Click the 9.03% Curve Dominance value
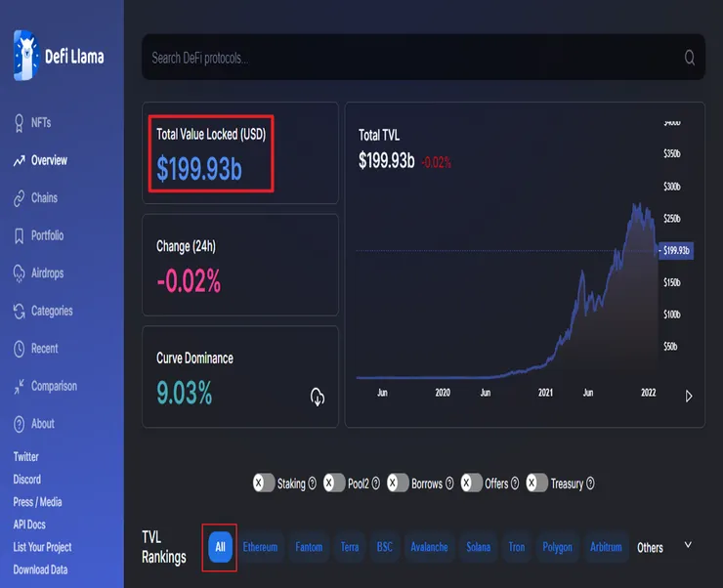Image resolution: width=723 pixels, height=588 pixels. 184,393
